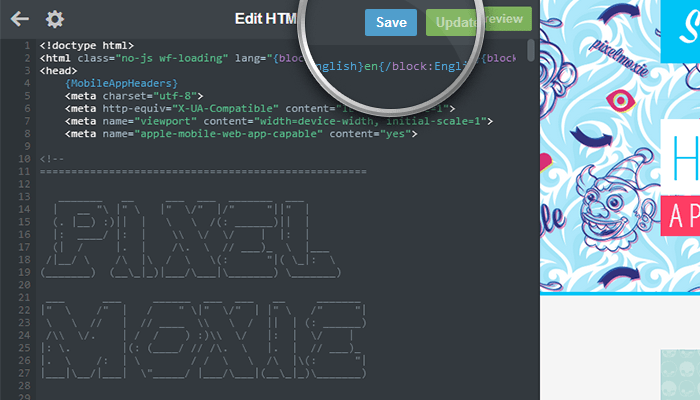The height and width of the screenshot is (400, 700).
Task: Select the "<!doctype html>" code line
Action: [87, 46]
